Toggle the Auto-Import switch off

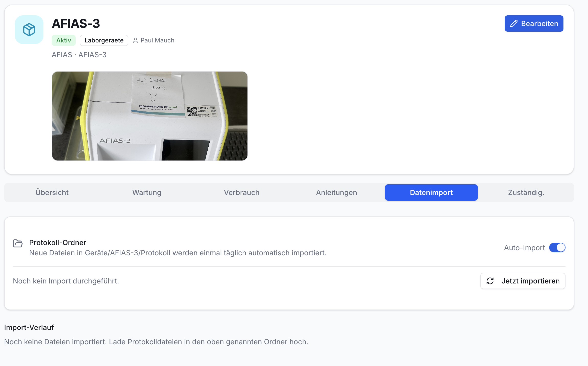click(557, 247)
